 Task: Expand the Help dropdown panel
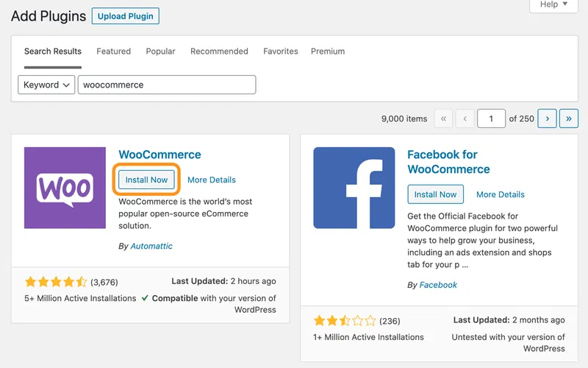pyautogui.click(x=553, y=4)
